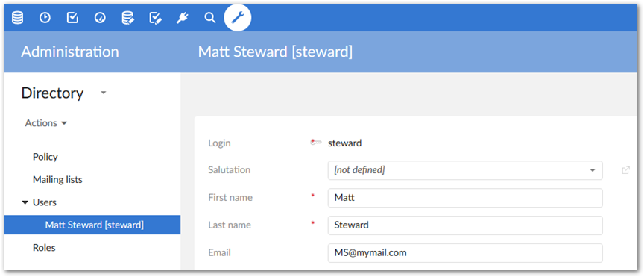Click the checklist with pencil icon
The image size is (644, 277).
pyautogui.click(x=155, y=18)
